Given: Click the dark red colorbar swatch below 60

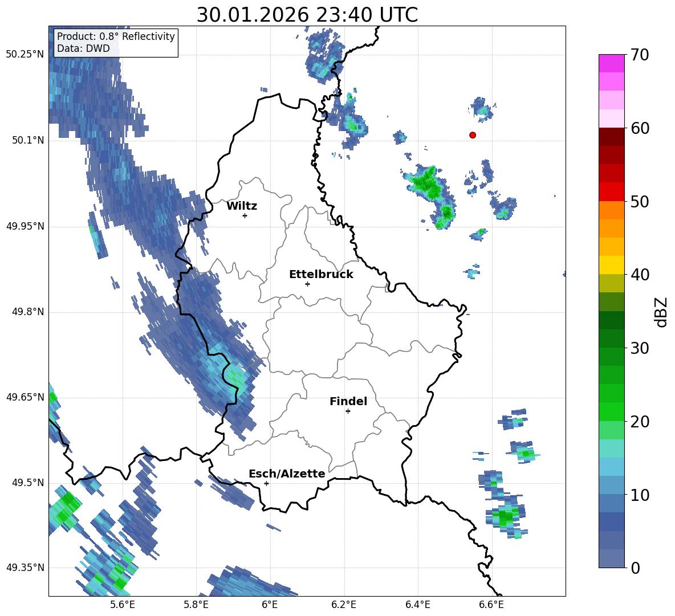Looking at the screenshot, I should tap(611, 137).
